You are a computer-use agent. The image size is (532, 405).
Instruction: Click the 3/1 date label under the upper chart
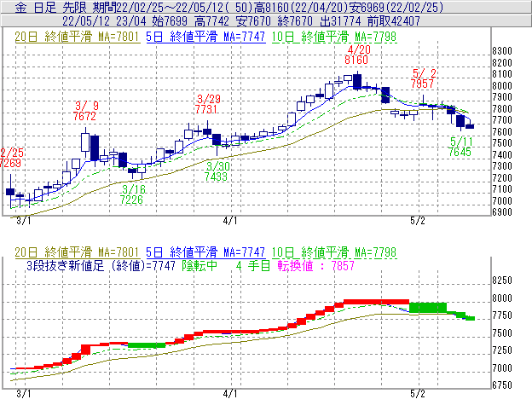24,221
